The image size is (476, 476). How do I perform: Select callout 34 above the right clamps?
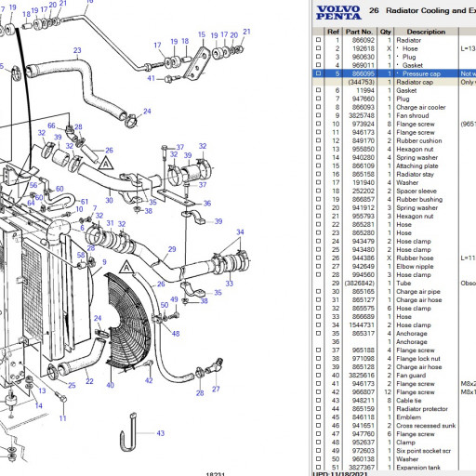[240, 232]
